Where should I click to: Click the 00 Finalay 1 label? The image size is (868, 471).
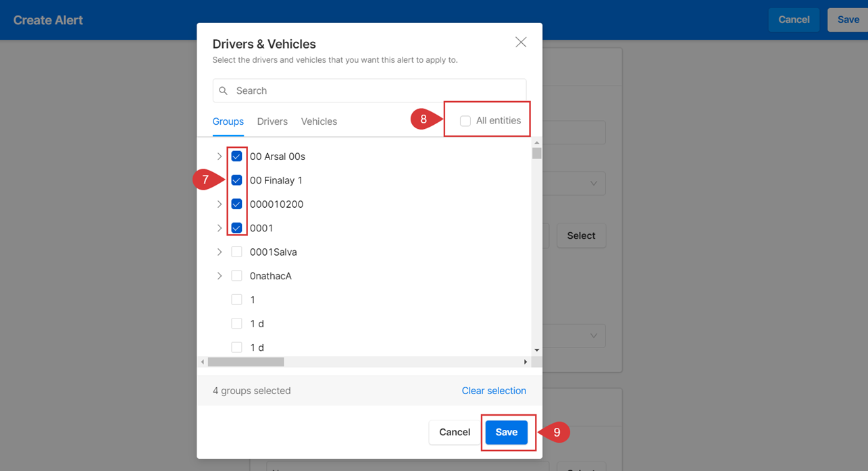click(276, 180)
